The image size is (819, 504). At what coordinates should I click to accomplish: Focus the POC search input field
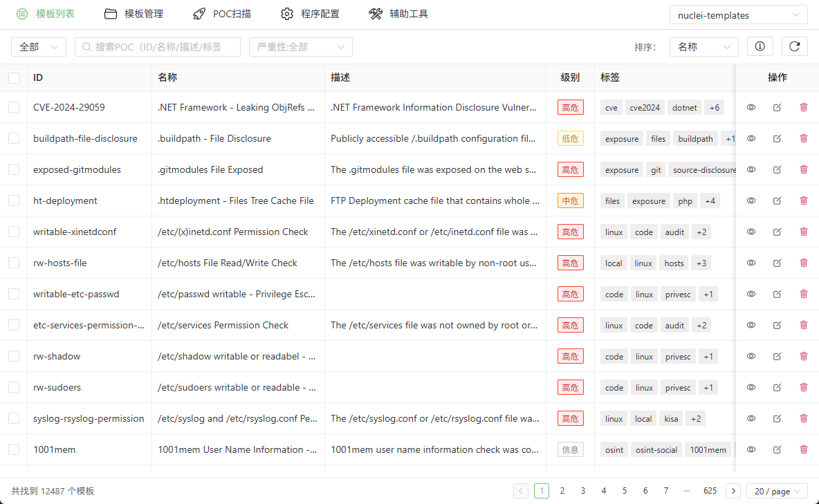[x=159, y=47]
